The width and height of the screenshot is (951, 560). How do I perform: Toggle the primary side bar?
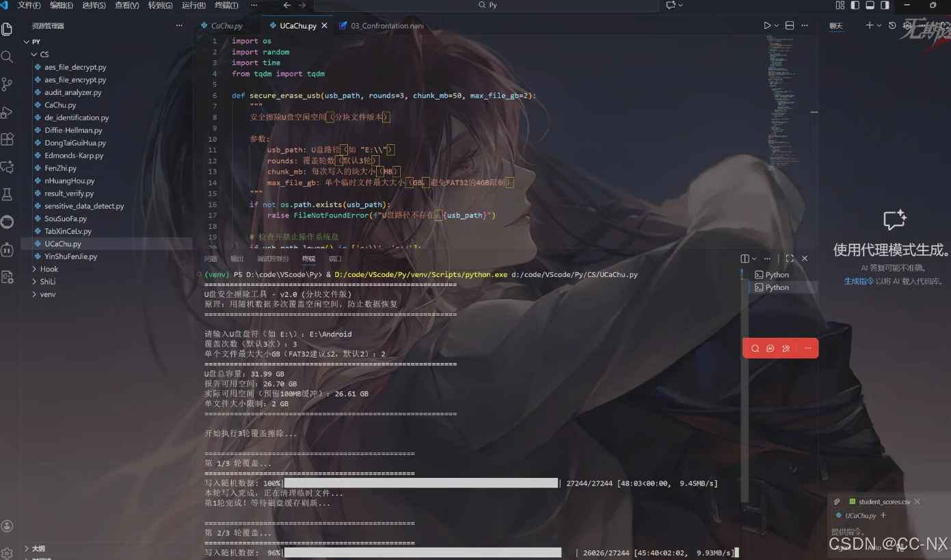[x=855, y=5]
